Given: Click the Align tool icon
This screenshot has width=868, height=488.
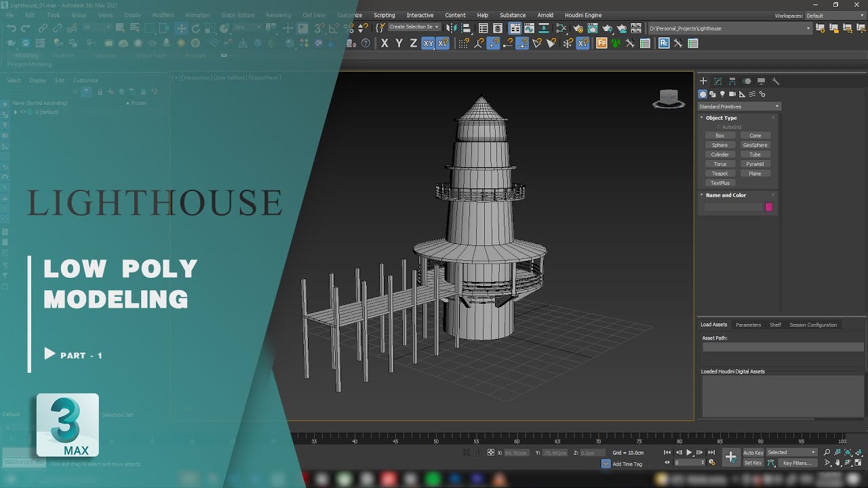Looking at the screenshot, I should tap(466, 28).
